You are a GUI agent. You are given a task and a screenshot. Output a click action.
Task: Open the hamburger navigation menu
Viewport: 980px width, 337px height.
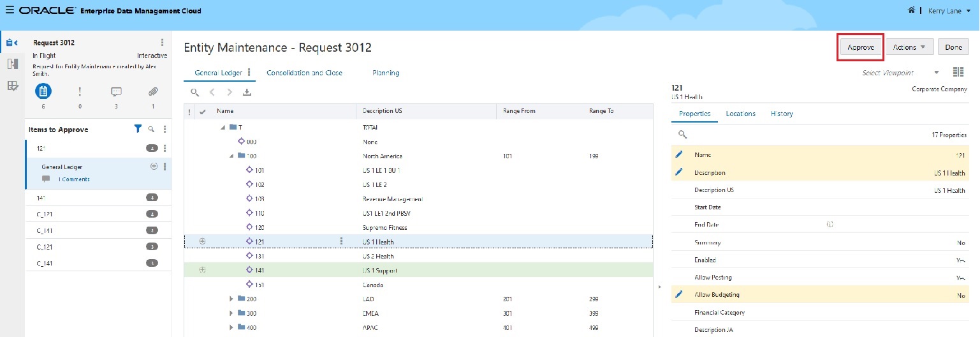pos(9,10)
